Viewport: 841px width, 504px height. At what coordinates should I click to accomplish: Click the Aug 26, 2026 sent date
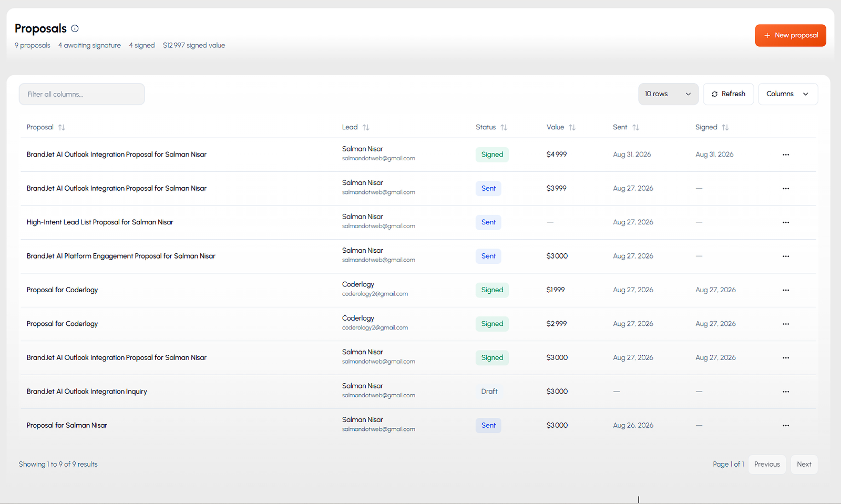[x=633, y=425]
